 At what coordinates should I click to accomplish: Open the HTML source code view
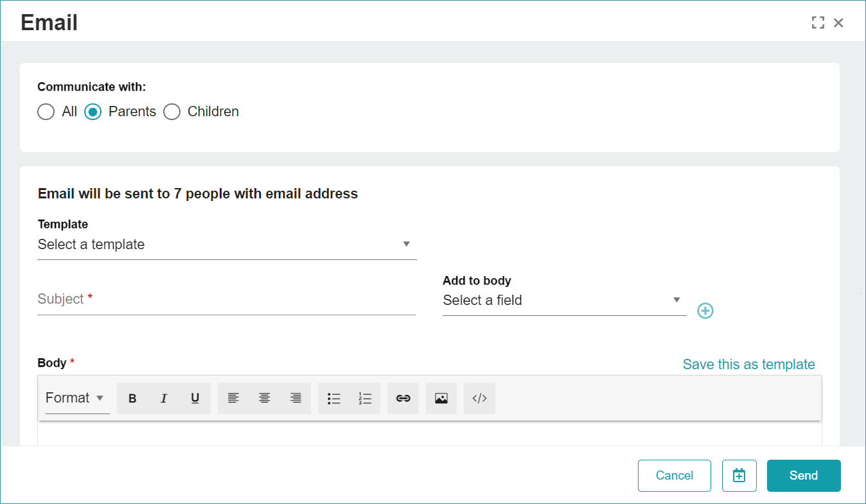479,398
